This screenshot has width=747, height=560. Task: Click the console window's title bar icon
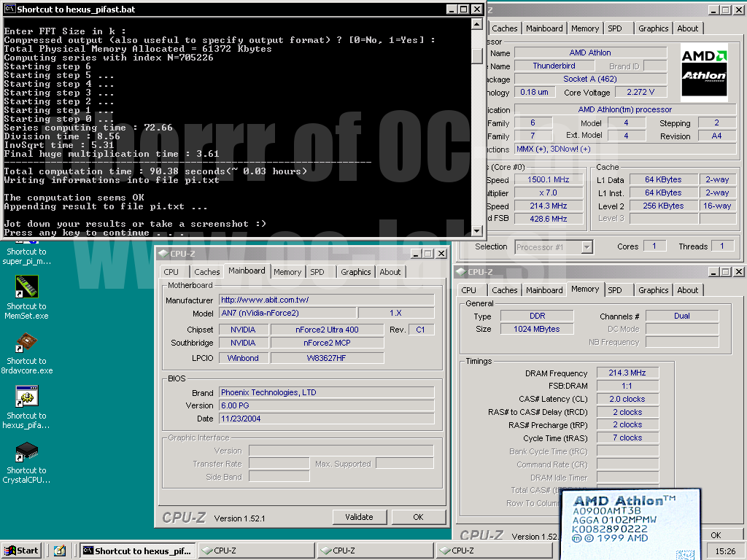coord(9,9)
